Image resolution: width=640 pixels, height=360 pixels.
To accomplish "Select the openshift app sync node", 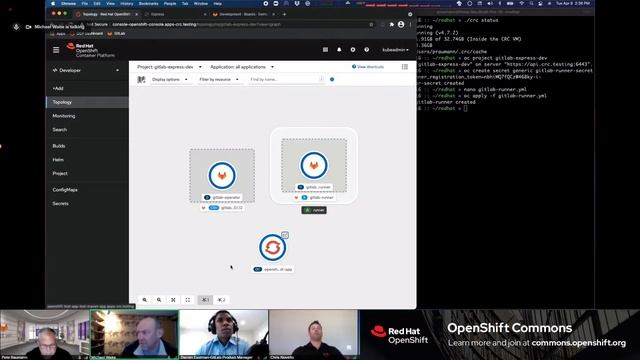I will pyautogui.click(x=272, y=247).
